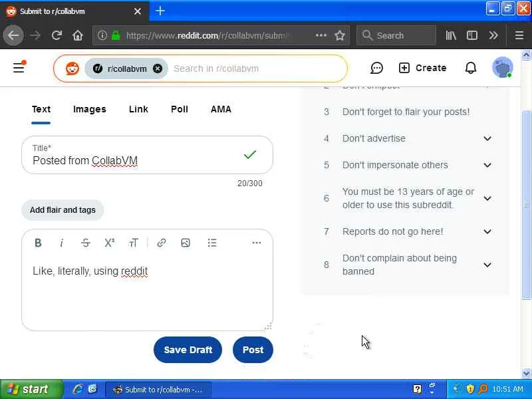Select the Submit to r/collabvm taskbar button

pos(158,389)
